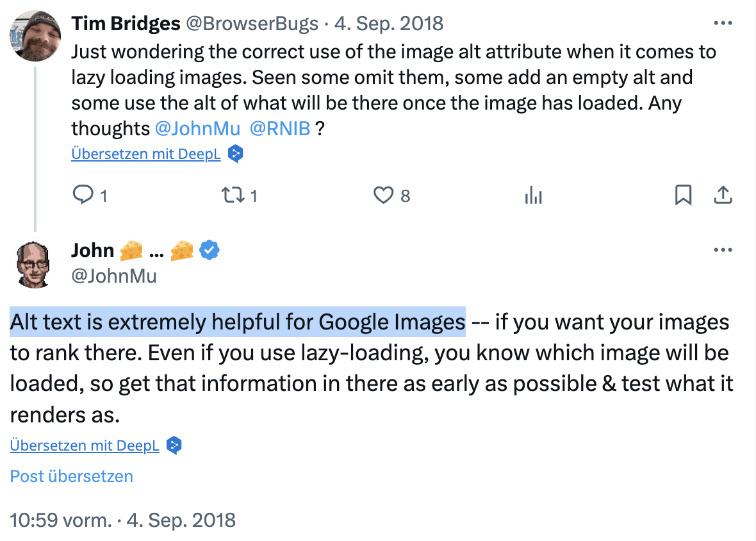Click the reply icon on Tim's tweet
This screenshot has width=756, height=541.
tap(83, 194)
